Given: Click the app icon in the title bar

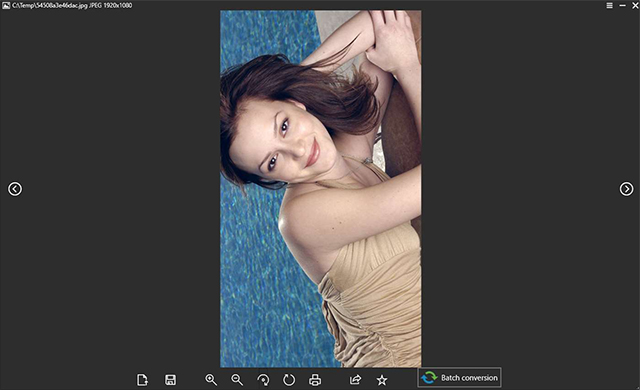Looking at the screenshot, I should [x=6, y=5].
